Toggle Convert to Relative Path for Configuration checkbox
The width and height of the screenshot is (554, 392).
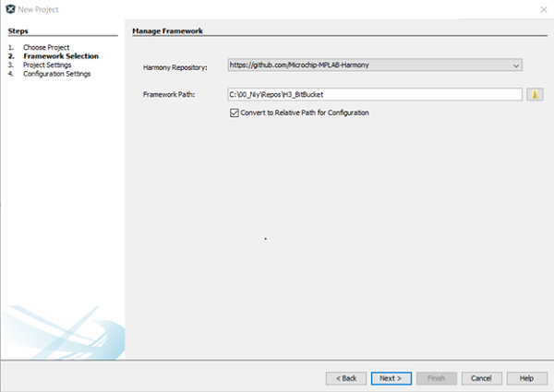(235, 113)
